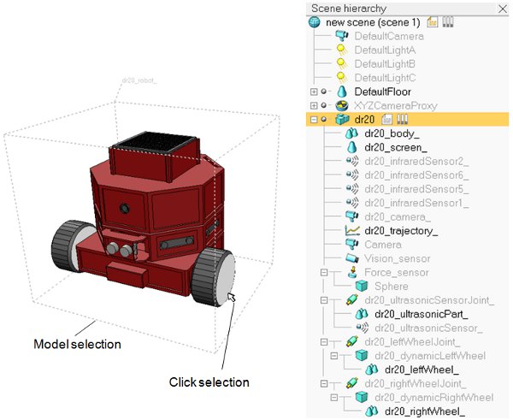The image size is (513, 420).
Task: Collapse the dr20 model tree
Action: (314, 120)
